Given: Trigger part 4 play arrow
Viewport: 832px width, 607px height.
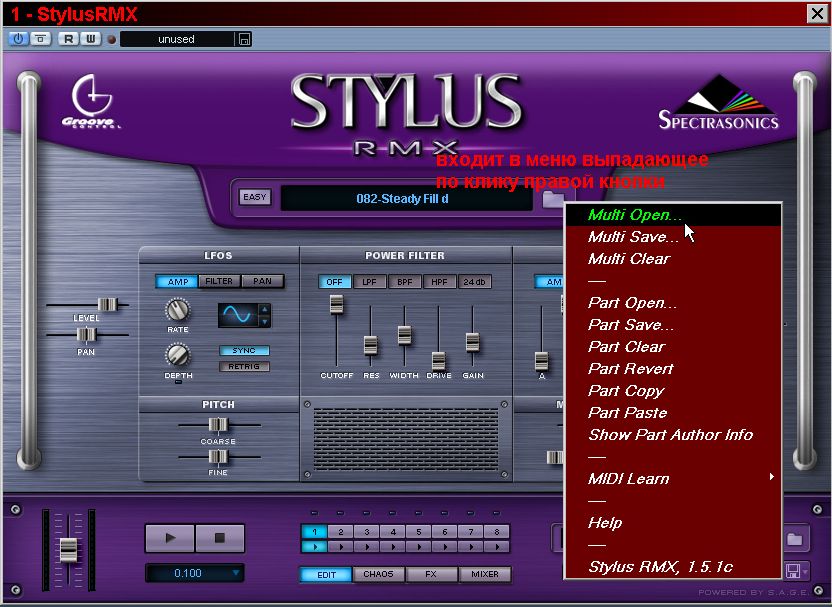Looking at the screenshot, I should pos(393,546).
